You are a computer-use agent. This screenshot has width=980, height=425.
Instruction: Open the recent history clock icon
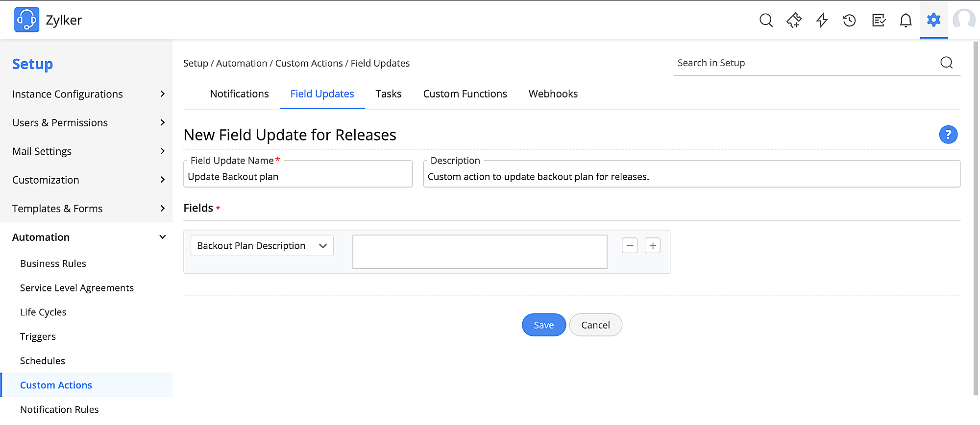(849, 20)
